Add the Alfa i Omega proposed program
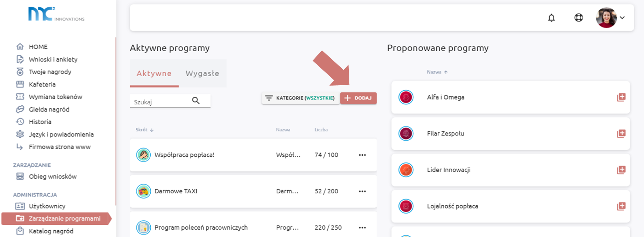This screenshot has width=644, height=237. (x=621, y=97)
